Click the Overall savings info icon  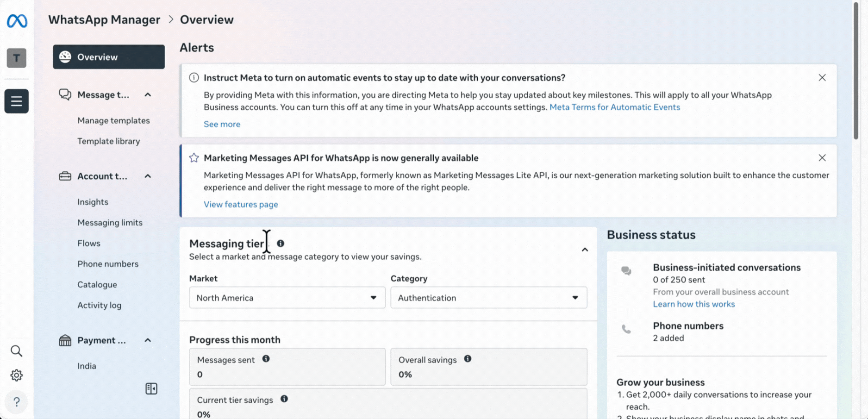pyautogui.click(x=468, y=359)
